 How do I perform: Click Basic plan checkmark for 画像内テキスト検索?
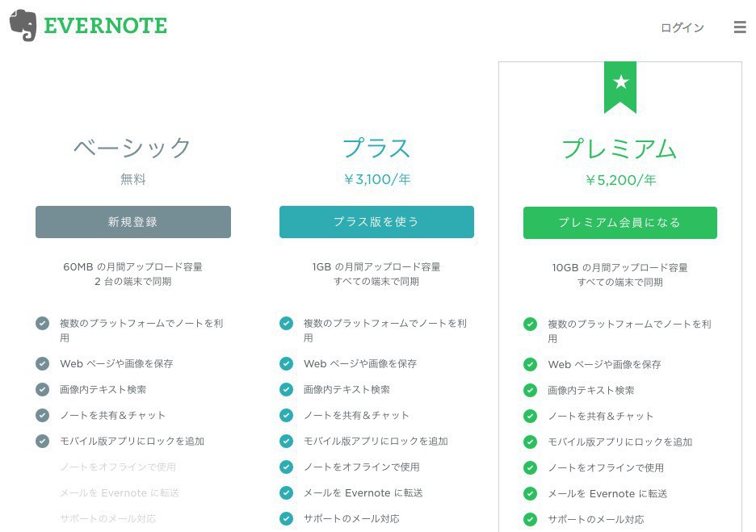[43, 389]
